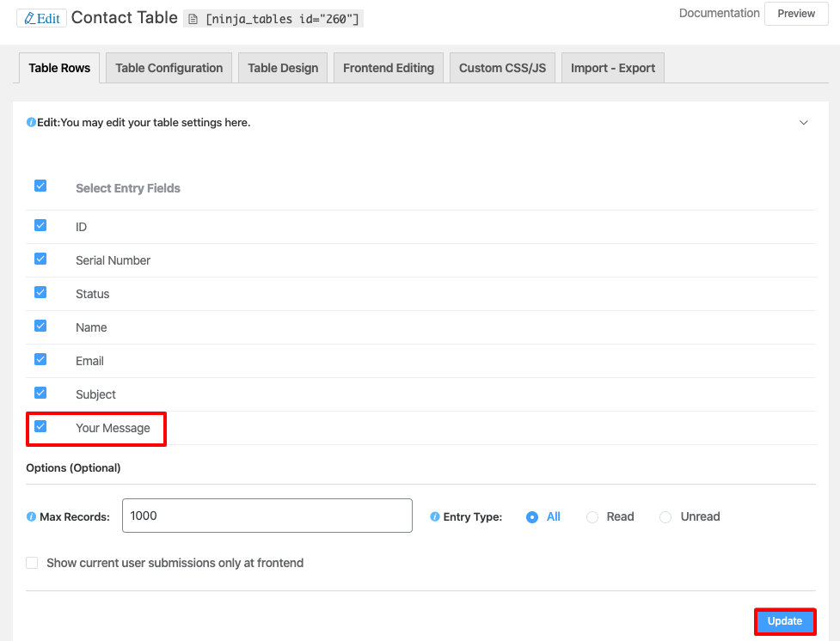
Task: Uncheck the ID field checkbox
Action: [40, 226]
